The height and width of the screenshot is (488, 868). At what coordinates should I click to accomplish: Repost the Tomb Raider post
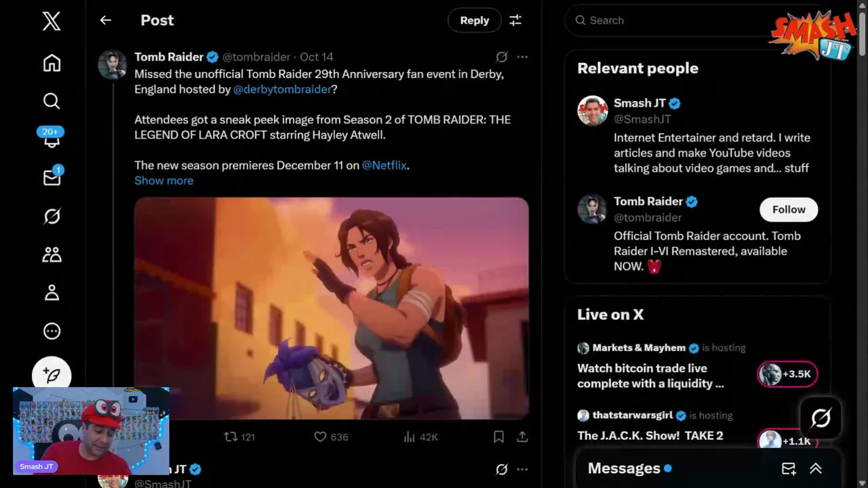pos(231,437)
